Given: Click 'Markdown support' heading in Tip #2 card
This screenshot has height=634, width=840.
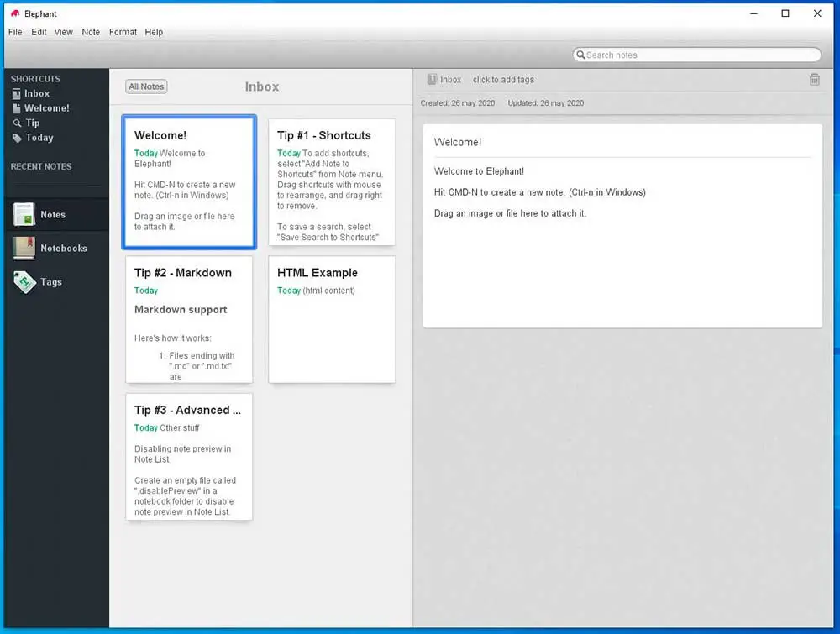Looking at the screenshot, I should click(x=181, y=310).
